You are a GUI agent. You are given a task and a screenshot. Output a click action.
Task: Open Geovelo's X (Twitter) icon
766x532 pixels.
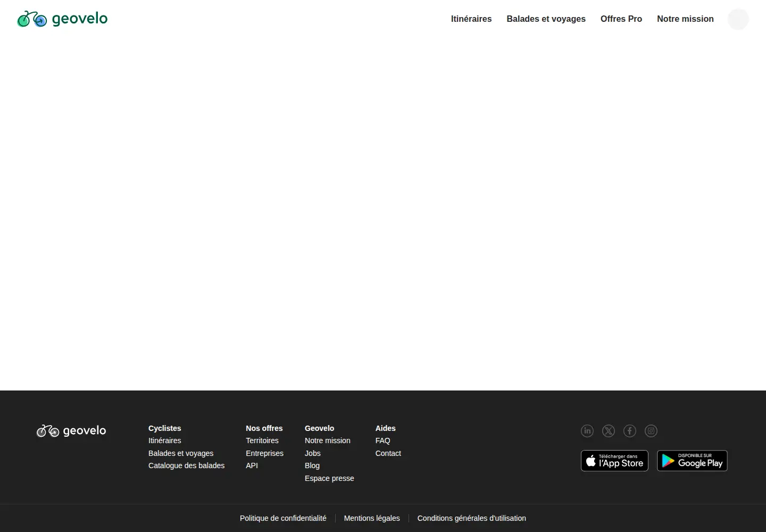click(609, 431)
